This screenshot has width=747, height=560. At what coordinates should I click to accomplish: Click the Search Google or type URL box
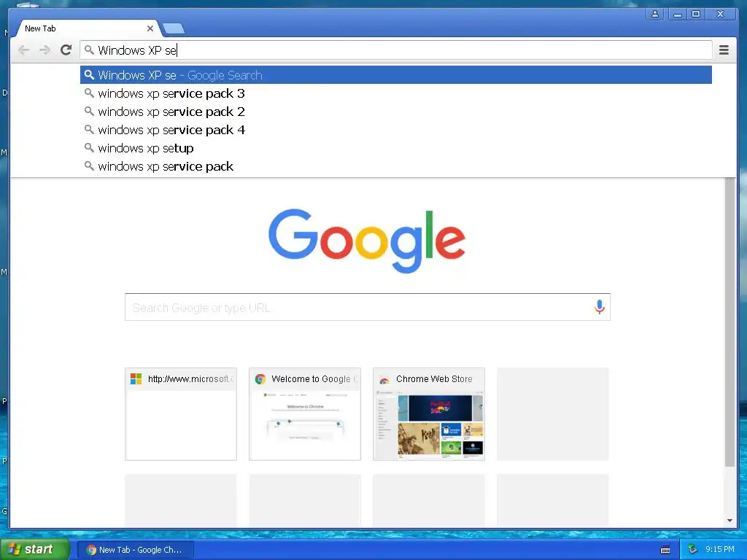coord(368,307)
